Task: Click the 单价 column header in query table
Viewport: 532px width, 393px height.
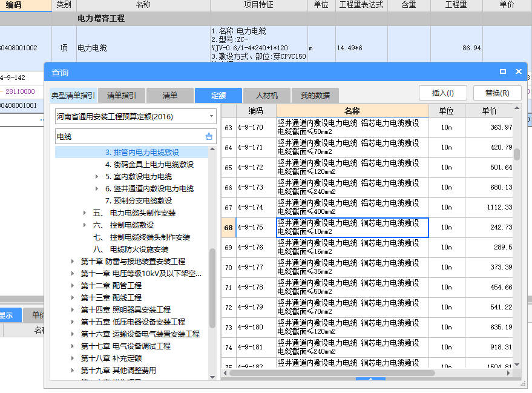Action: point(489,111)
